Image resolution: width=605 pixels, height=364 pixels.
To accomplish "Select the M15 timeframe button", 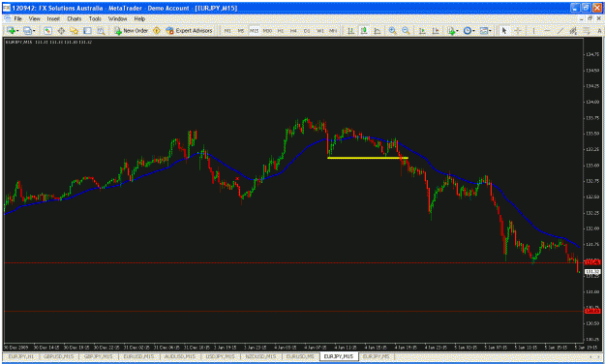I will click(254, 31).
